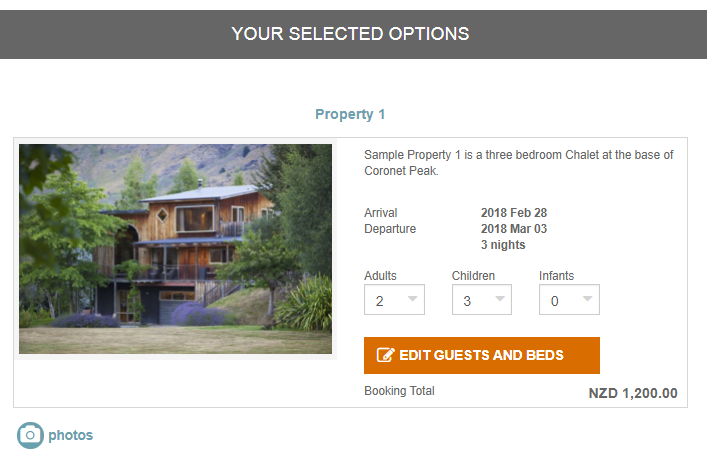Screen dimensions: 707x455
Task: Select the Property 1 heading link
Action: click(350, 114)
